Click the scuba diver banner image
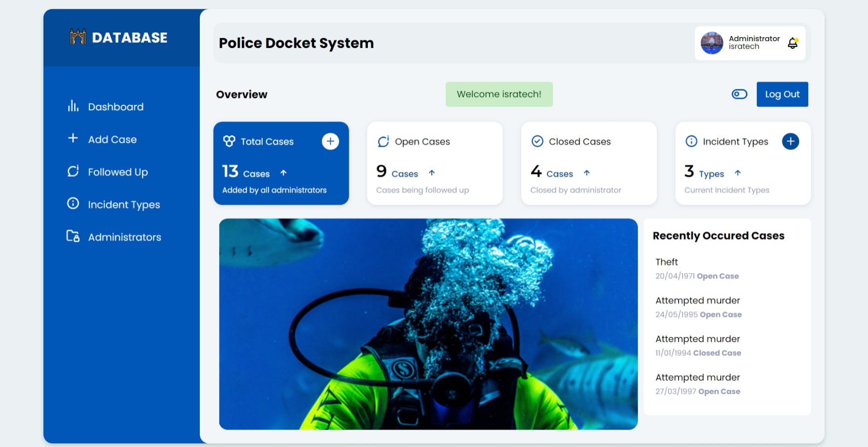 click(x=428, y=324)
